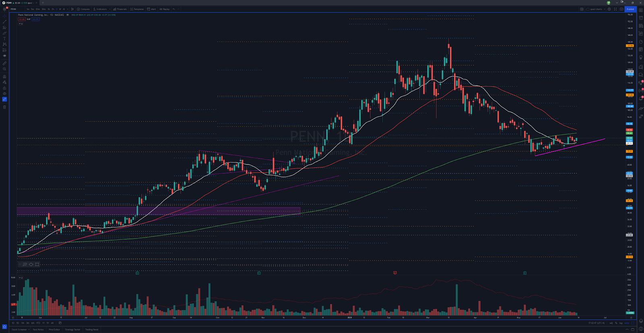Open a new browser tab
Image resolution: width=644 pixels, height=333 pixels.
(43, 3)
